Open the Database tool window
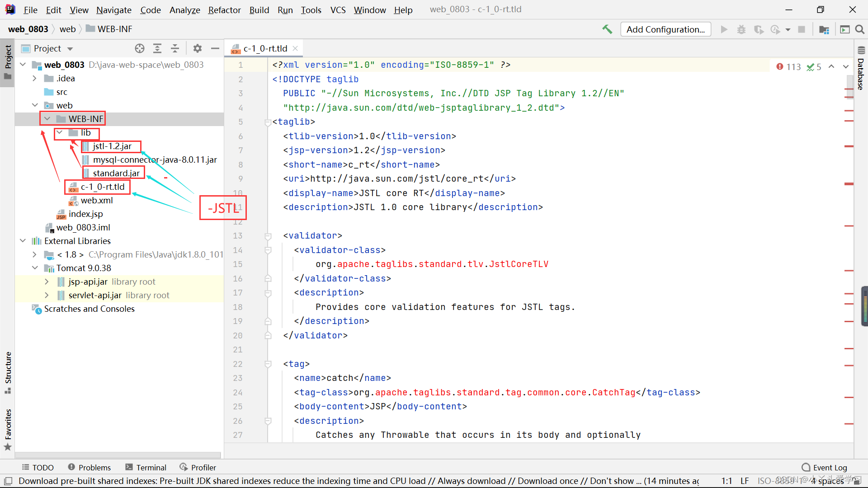Screen dimensions: 868x488 pyautogui.click(x=861, y=69)
